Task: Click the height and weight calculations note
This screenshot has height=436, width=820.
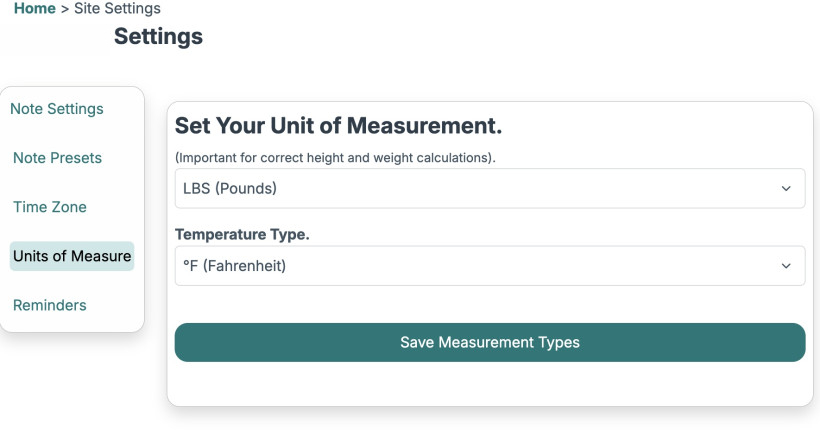Action: pos(335,158)
